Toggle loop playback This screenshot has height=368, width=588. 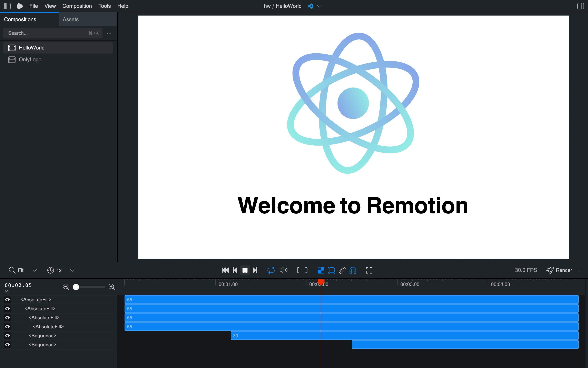(271, 270)
